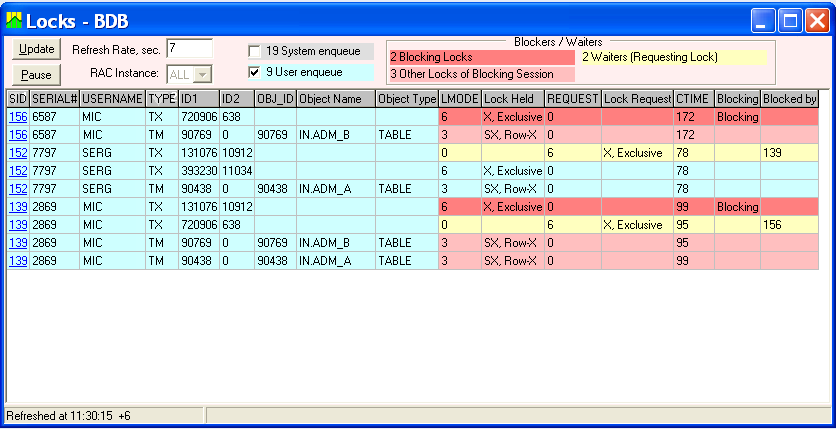Open SID 152 link in IN.ADM_A row

coord(18,189)
